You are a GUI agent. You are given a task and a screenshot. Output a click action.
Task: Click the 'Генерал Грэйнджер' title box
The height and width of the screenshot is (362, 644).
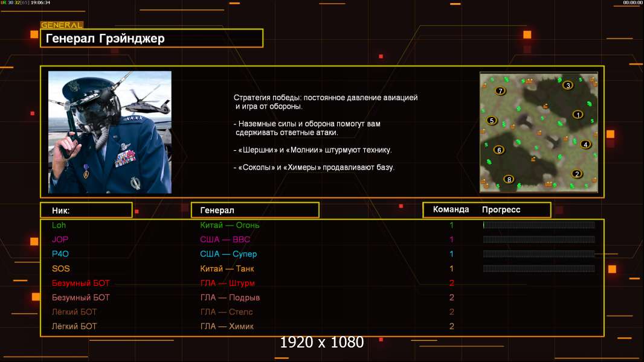(152, 38)
